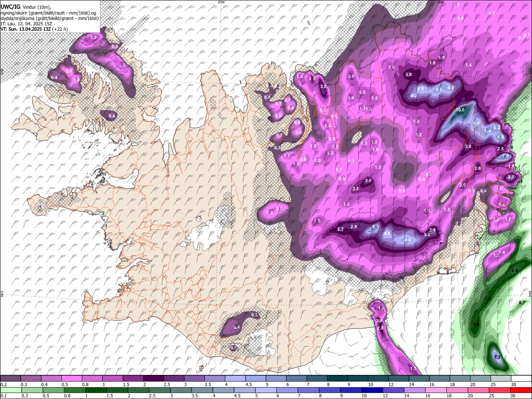Click the 6.9 precipitation value on map

pos(500,137)
